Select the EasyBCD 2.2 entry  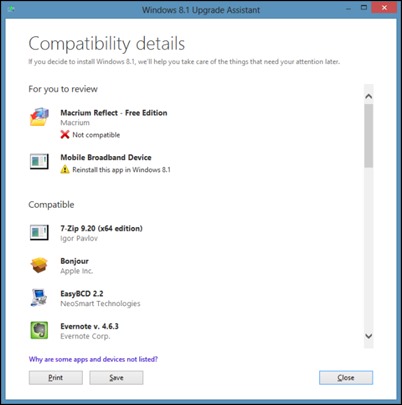(82, 294)
